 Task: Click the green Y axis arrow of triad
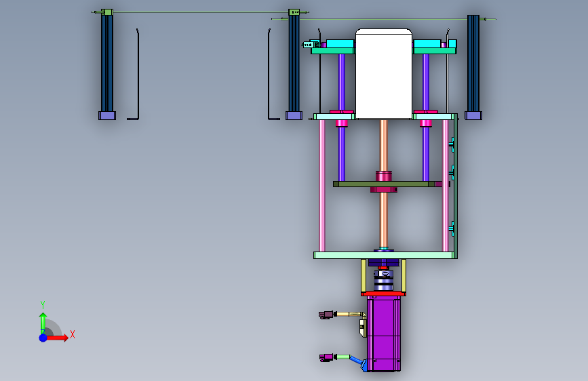43,323
